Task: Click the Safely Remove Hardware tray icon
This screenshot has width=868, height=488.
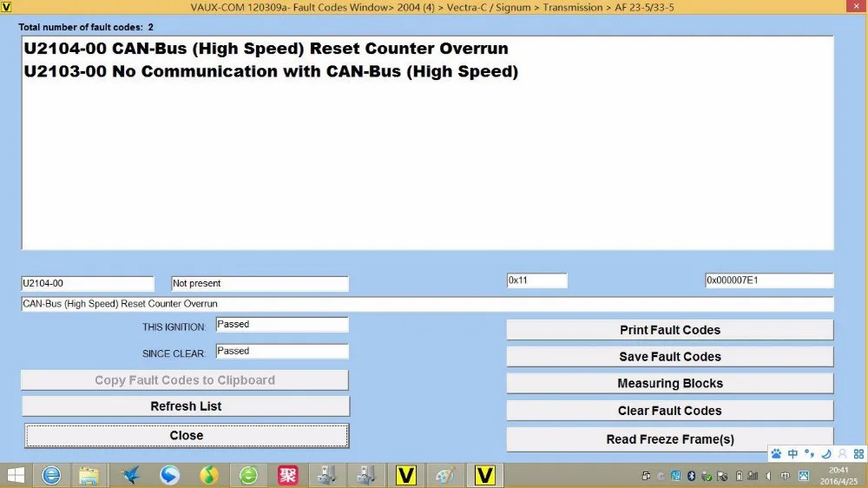Action: coord(707,476)
